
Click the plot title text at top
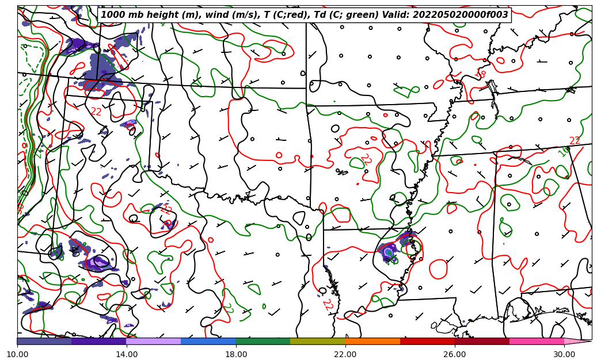pyautogui.click(x=304, y=15)
